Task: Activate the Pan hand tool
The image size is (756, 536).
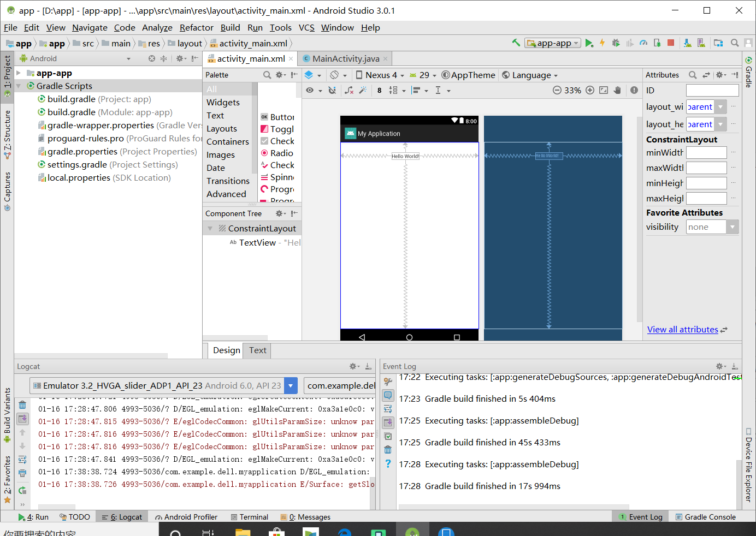Action: point(617,90)
